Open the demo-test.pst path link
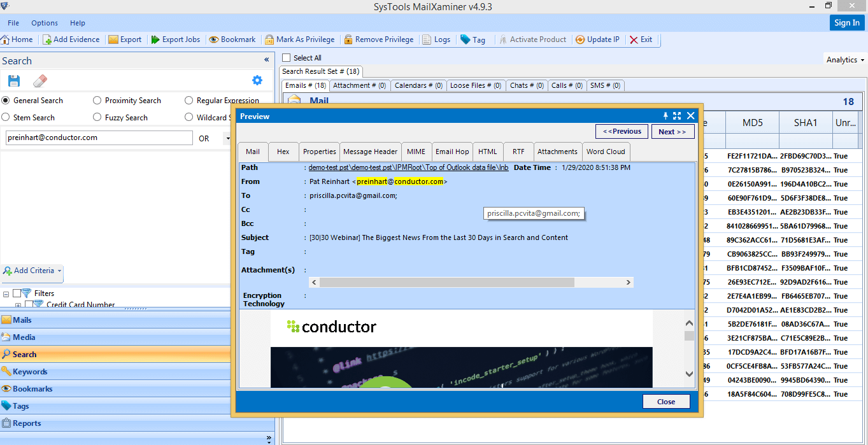 pos(408,167)
